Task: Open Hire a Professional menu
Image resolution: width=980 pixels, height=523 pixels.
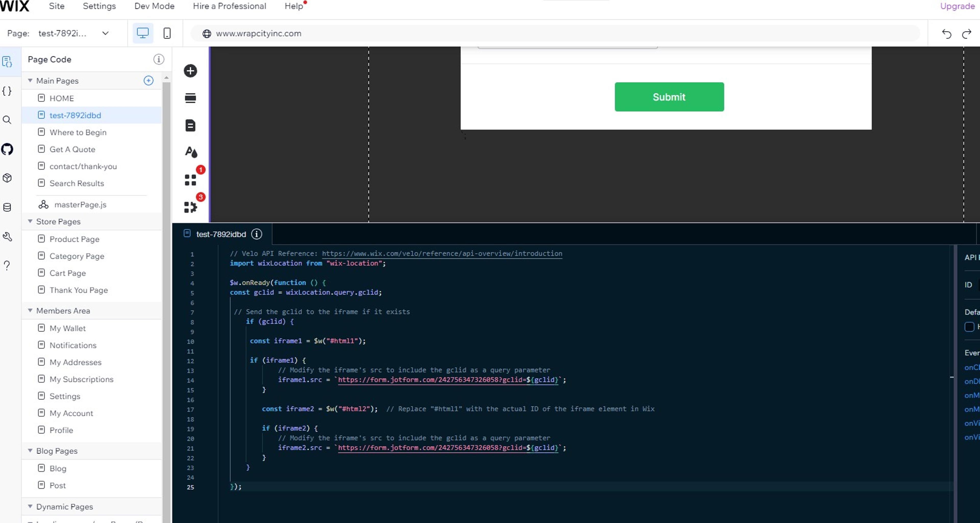Action: click(229, 6)
